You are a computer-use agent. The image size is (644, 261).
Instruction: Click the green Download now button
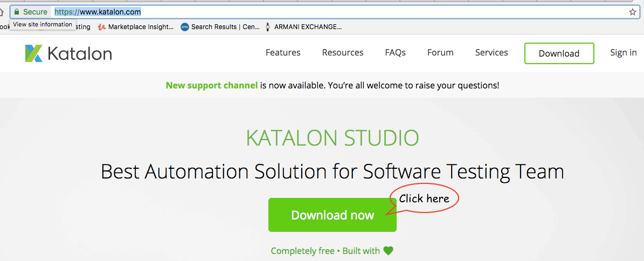[x=333, y=215]
